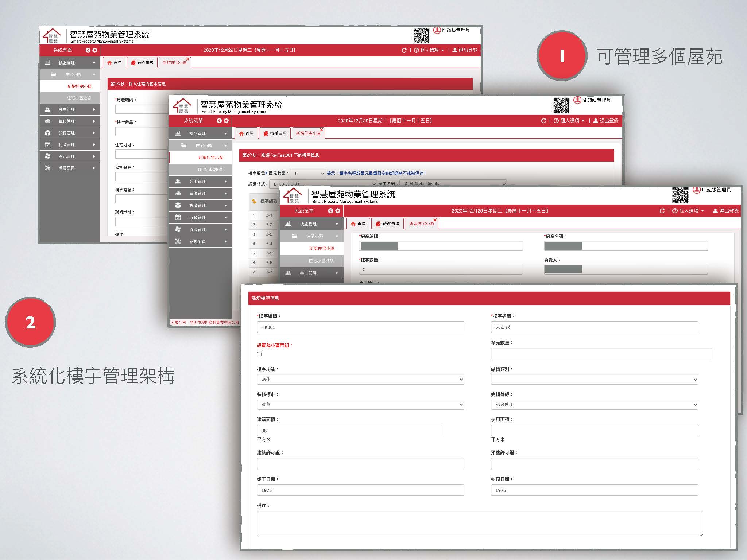The height and width of the screenshot is (560, 747).
Task: Click the 建築面積 field containing 98
Action: tap(349, 431)
